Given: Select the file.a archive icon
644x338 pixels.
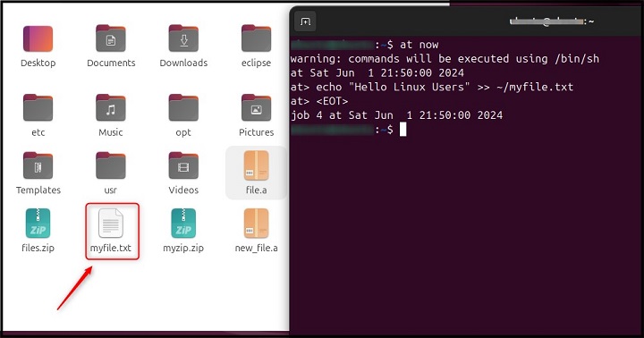Looking at the screenshot, I should pos(257,165).
